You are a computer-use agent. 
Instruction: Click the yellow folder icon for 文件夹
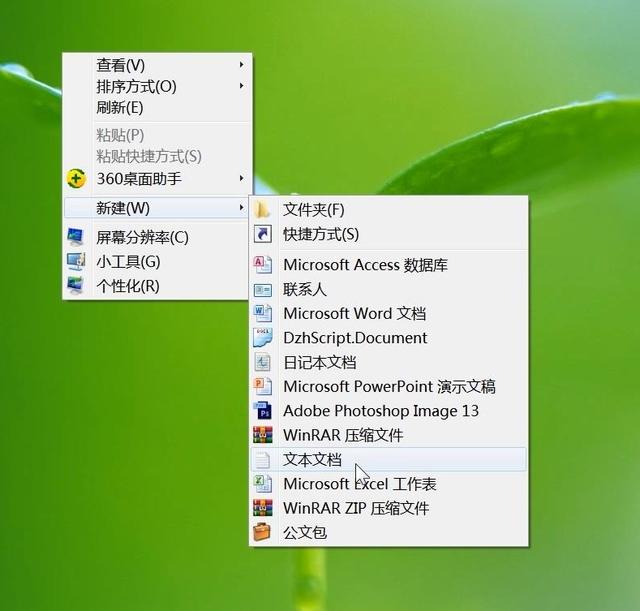[262, 209]
